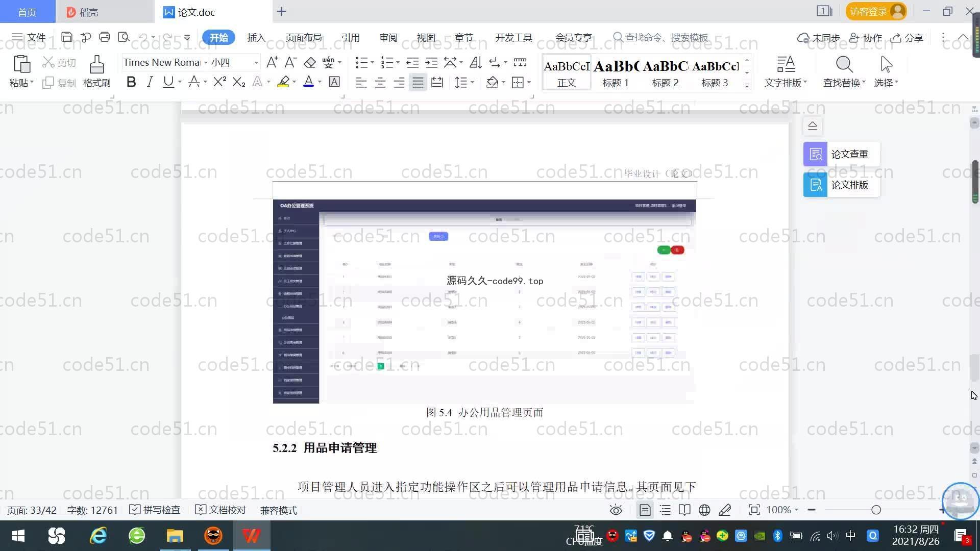The image size is (980, 551).
Task: Switch to the 页面布局 ribbon tab
Action: tap(303, 37)
